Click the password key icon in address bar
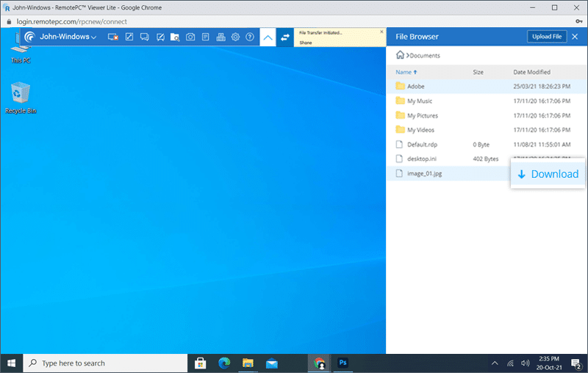The image size is (588, 373). [x=579, y=21]
